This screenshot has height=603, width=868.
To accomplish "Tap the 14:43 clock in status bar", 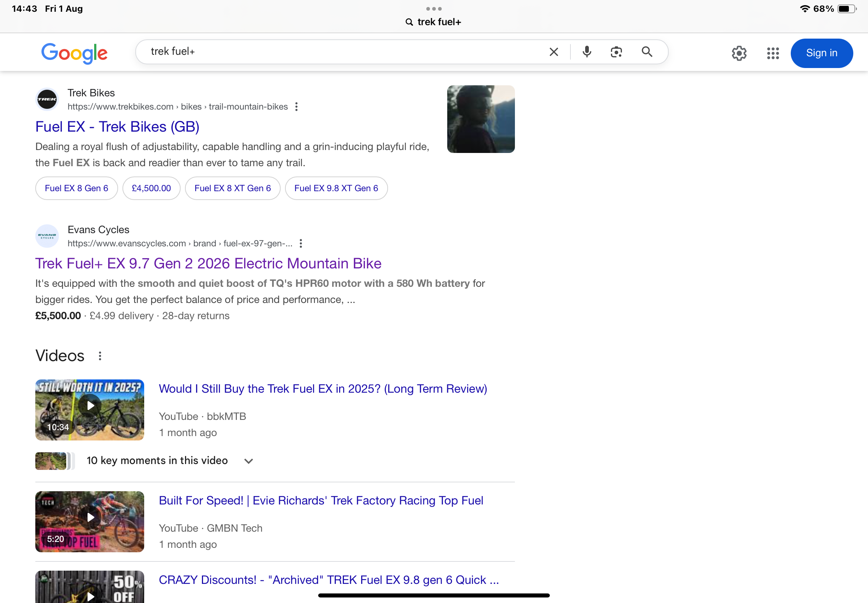I will click(x=25, y=9).
